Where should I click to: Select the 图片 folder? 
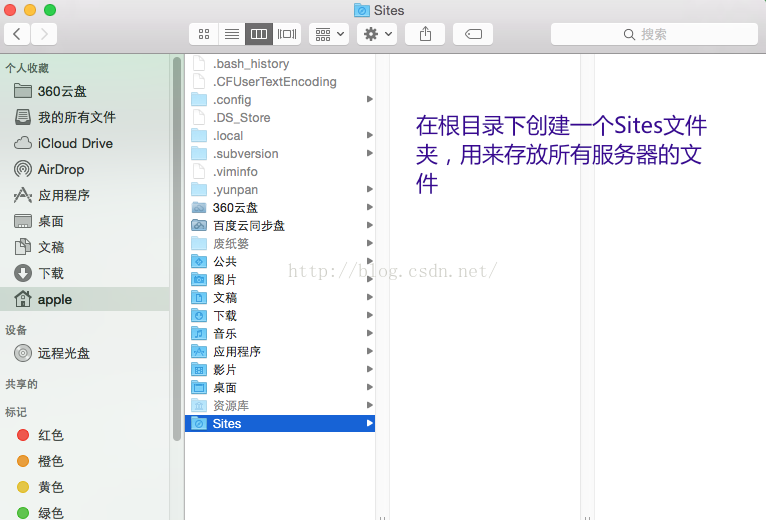tap(280, 280)
